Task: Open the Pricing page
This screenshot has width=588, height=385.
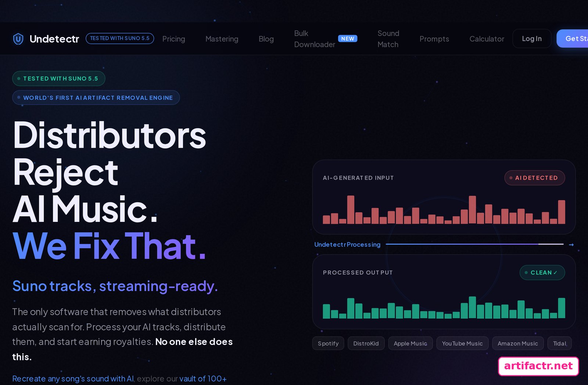Action: pyautogui.click(x=174, y=39)
